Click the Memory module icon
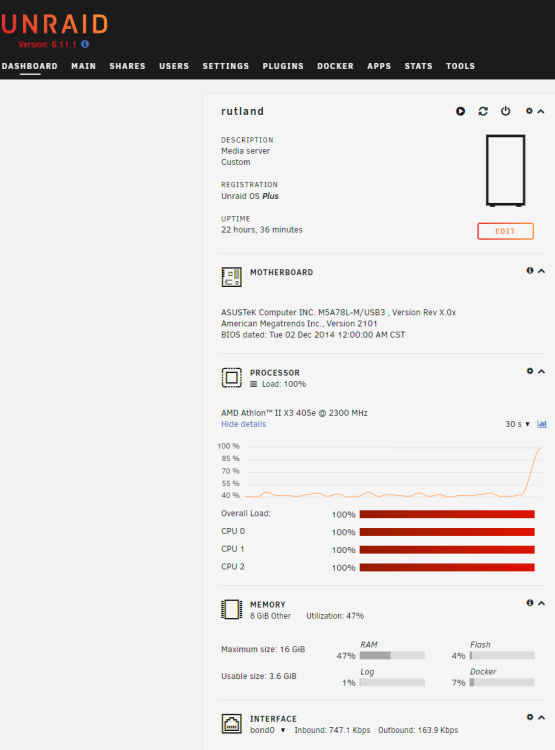Image resolution: width=555 pixels, height=750 pixels. tap(232, 609)
